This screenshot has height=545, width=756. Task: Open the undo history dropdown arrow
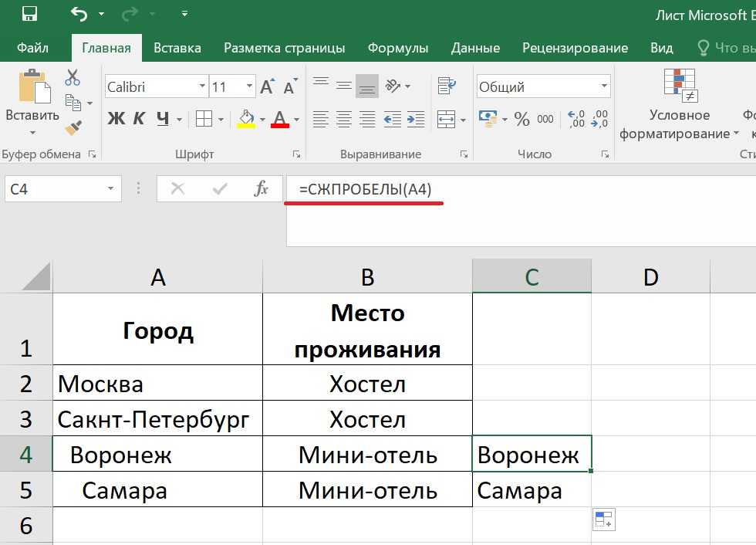(101, 14)
